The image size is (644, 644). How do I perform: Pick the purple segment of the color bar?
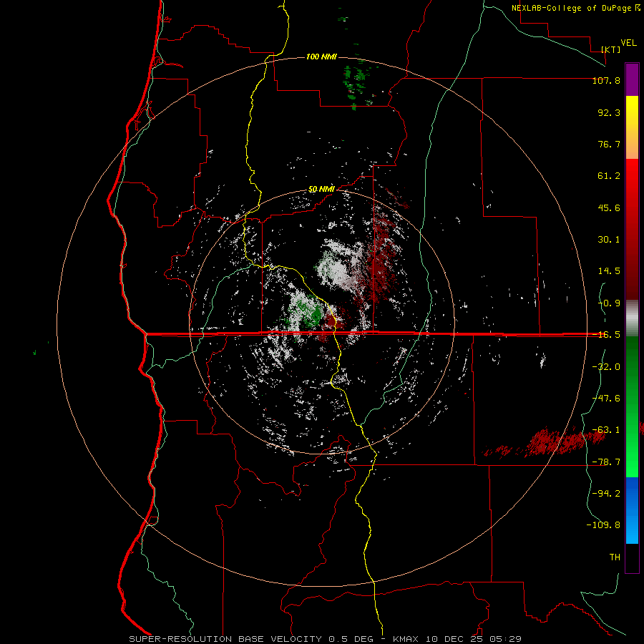click(x=632, y=79)
